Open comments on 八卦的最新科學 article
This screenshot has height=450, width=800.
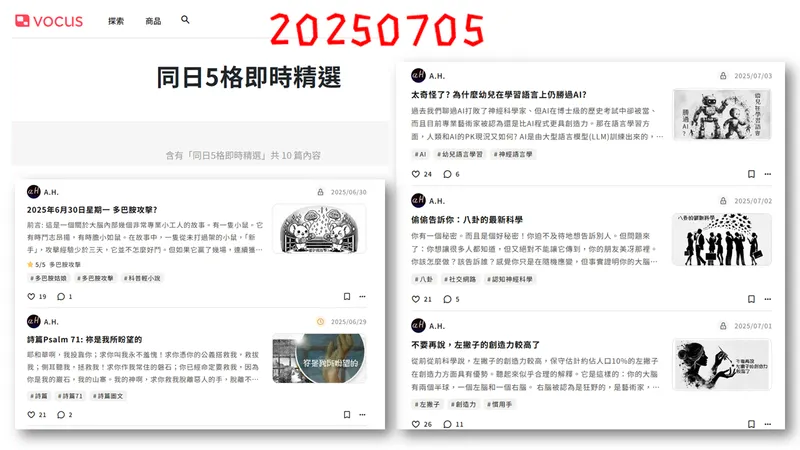[447, 299]
